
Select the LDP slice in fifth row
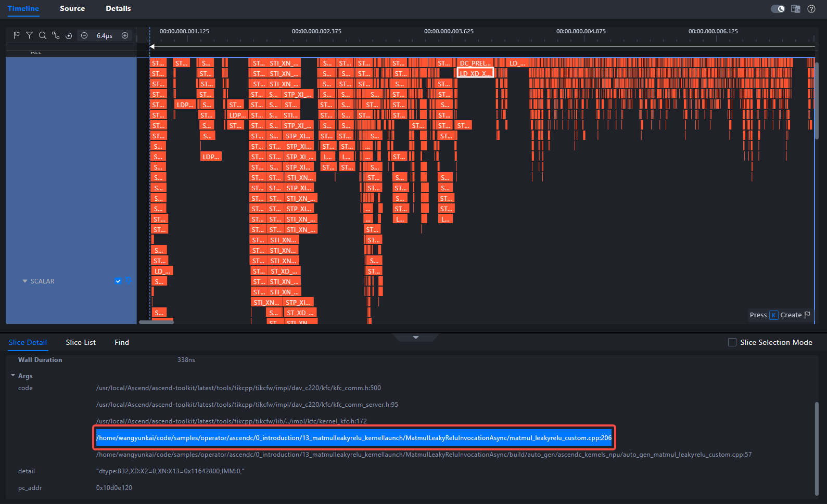[x=185, y=105]
